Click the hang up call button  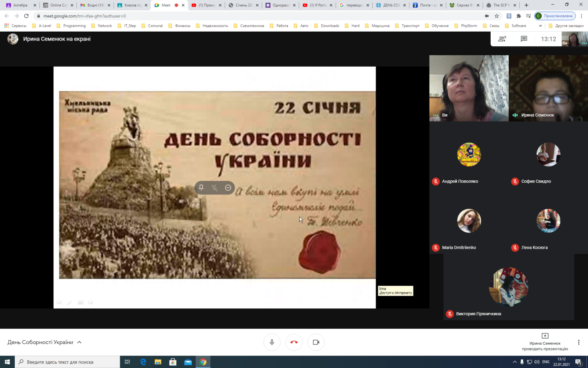click(294, 342)
